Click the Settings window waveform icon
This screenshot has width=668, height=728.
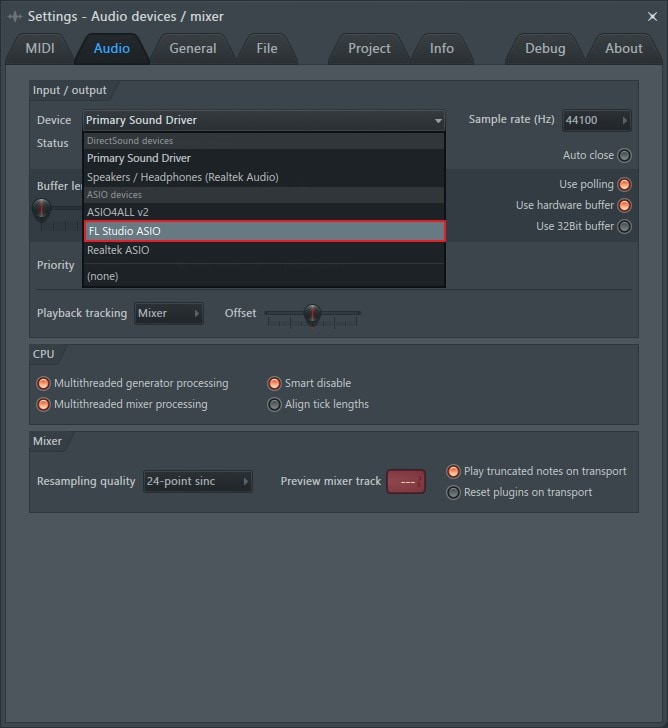15,16
